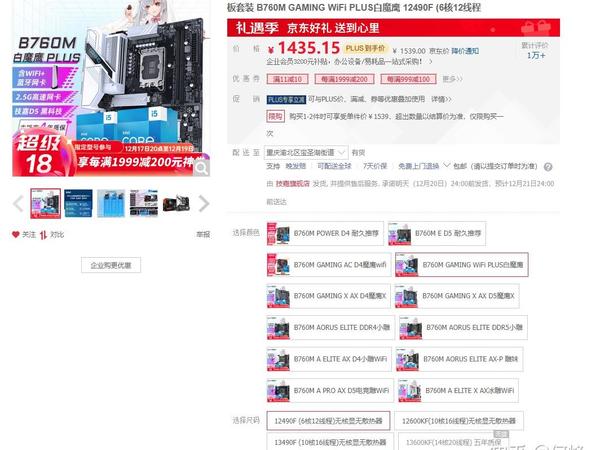
Task: Open promotion details link
Action: point(441,99)
